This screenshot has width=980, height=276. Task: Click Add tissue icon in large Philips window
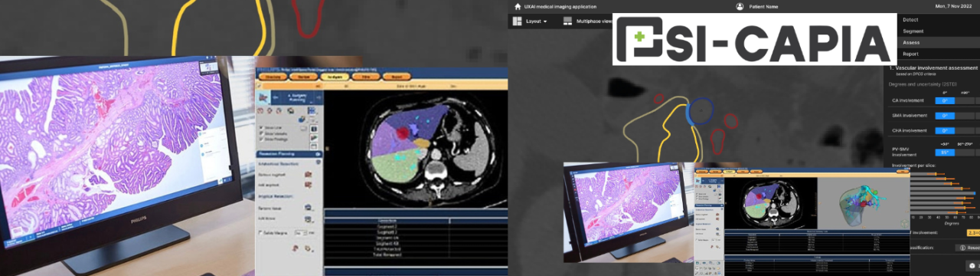pos(309,219)
